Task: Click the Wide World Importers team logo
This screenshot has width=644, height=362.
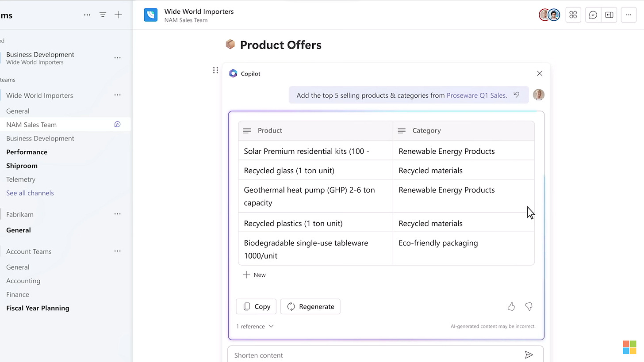Action: [x=150, y=15]
